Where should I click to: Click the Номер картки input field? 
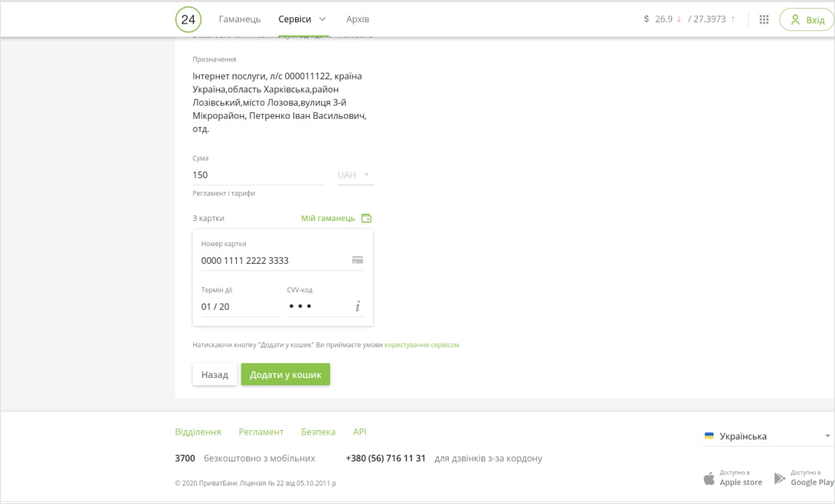(283, 261)
